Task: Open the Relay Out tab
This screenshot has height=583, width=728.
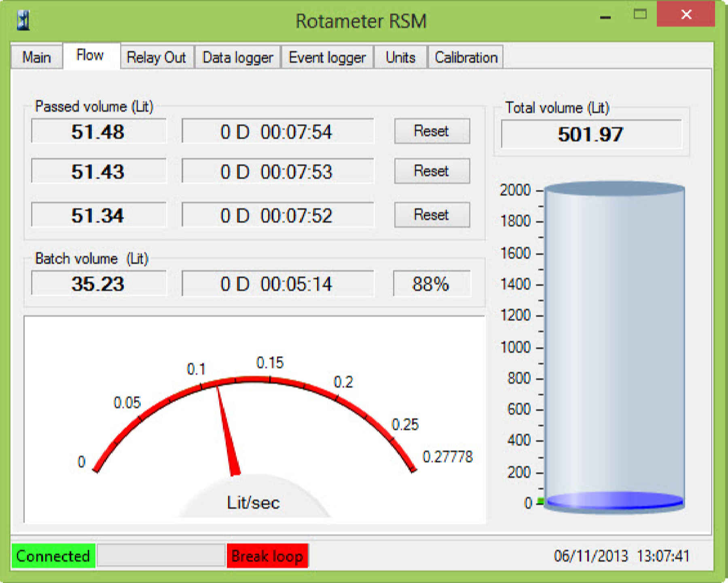Action: pos(156,57)
